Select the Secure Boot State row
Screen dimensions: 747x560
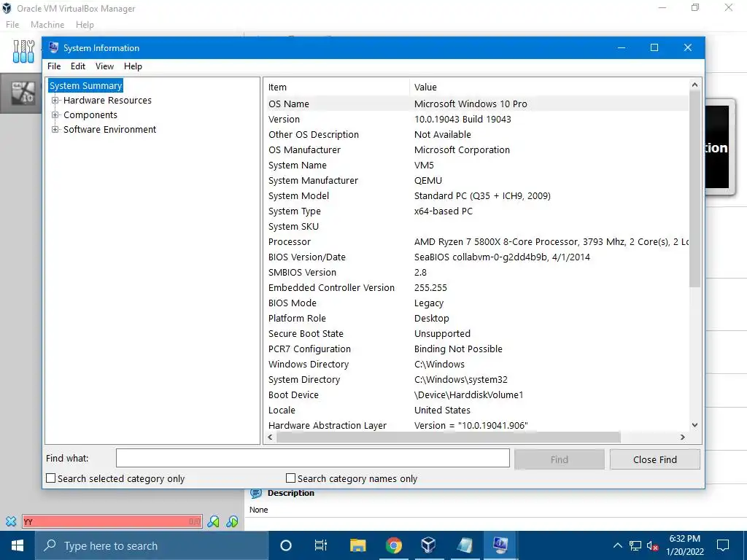coord(476,334)
